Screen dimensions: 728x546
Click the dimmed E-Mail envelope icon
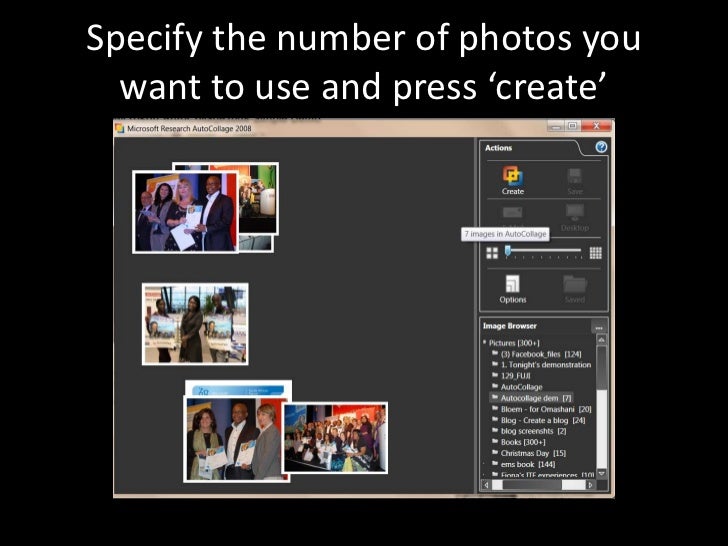pyautogui.click(x=513, y=213)
